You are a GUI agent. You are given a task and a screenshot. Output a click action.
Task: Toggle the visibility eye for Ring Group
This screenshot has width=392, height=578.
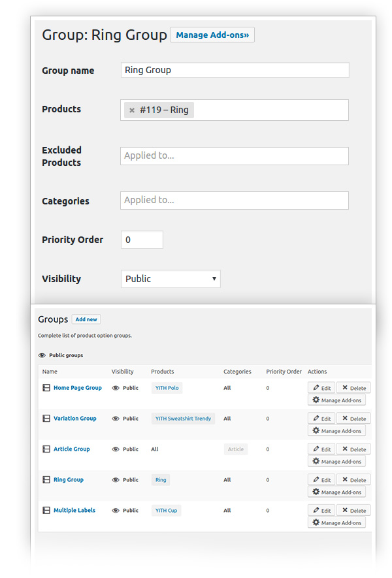(x=116, y=479)
